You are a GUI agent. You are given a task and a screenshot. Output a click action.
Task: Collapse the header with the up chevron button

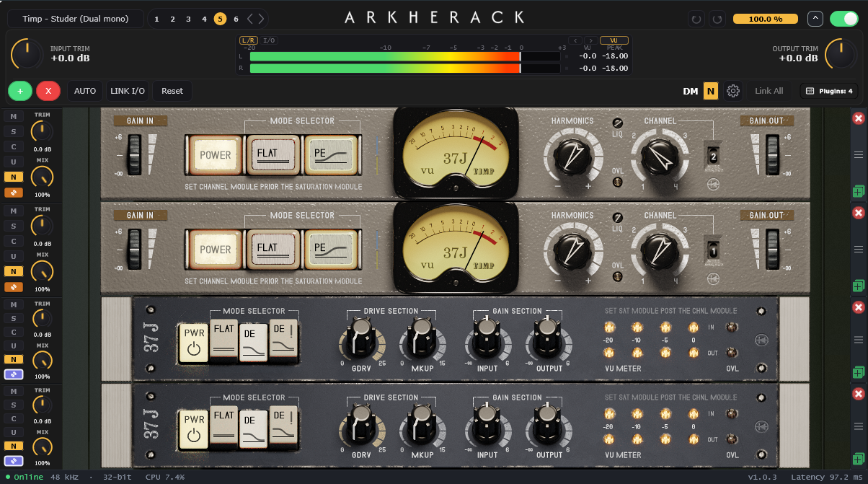point(815,19)
